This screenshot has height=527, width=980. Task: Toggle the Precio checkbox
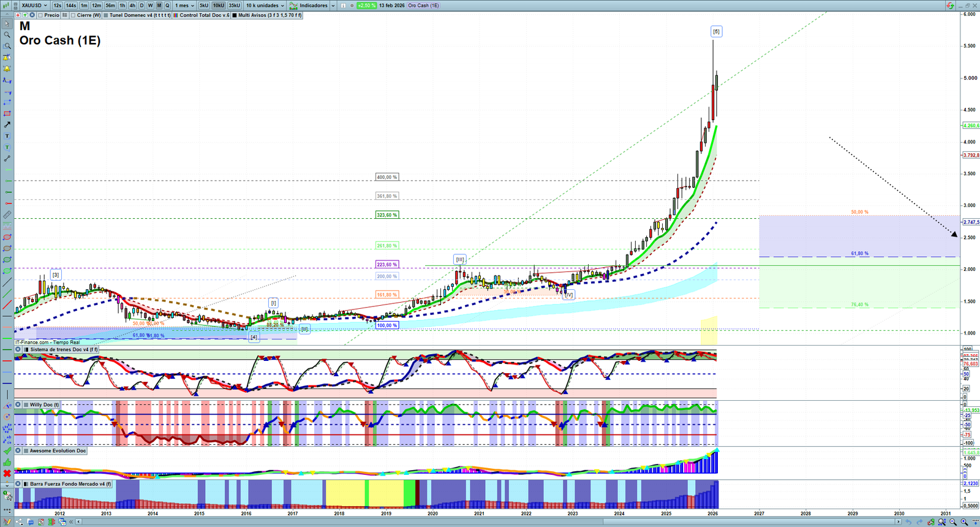click(x=40, y=15)
